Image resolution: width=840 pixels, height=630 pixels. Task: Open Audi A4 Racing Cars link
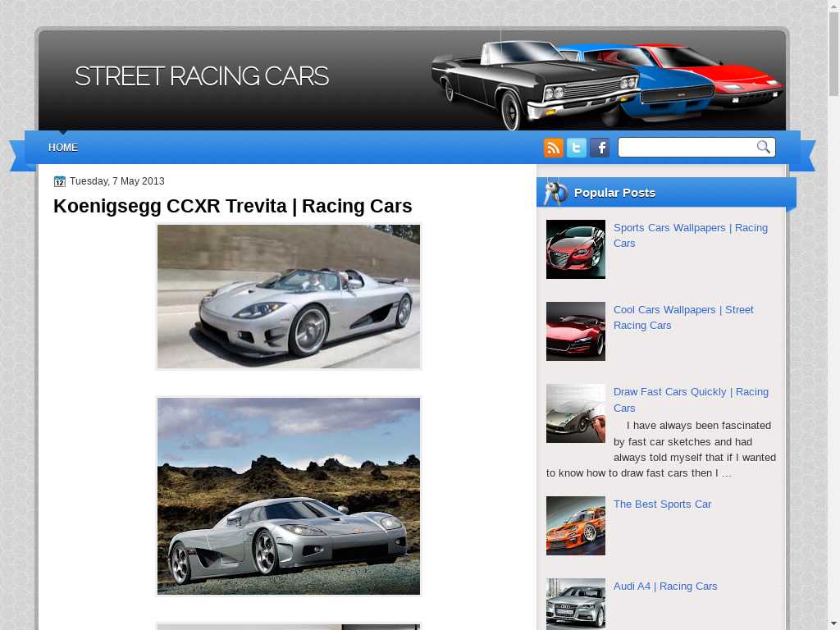tap(664, 587)
